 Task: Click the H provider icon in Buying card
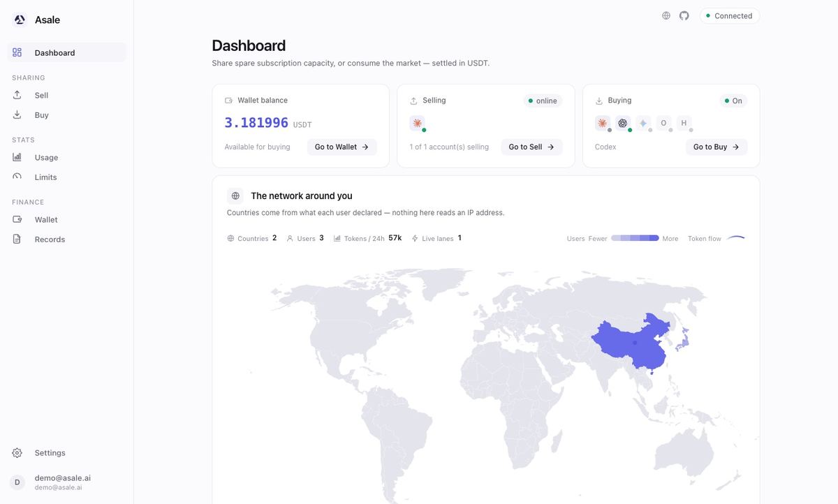click(684, 123)
